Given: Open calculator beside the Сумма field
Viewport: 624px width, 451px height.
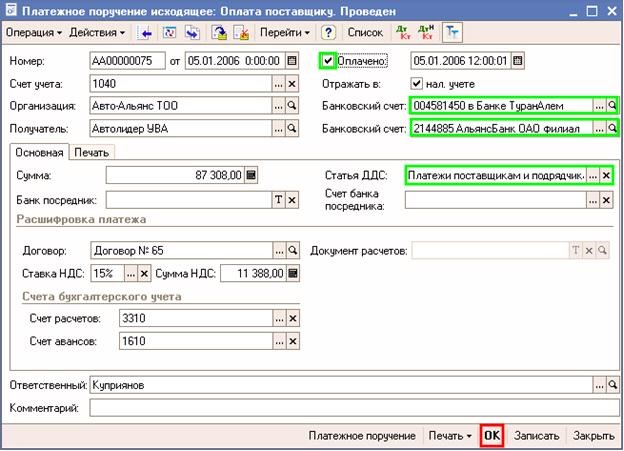Looking at the screenshot, I should (x=251, y=175).
